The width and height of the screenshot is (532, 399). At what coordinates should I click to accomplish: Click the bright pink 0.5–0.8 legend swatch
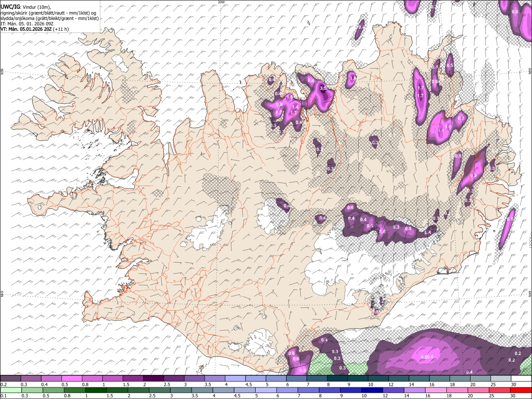72,378
